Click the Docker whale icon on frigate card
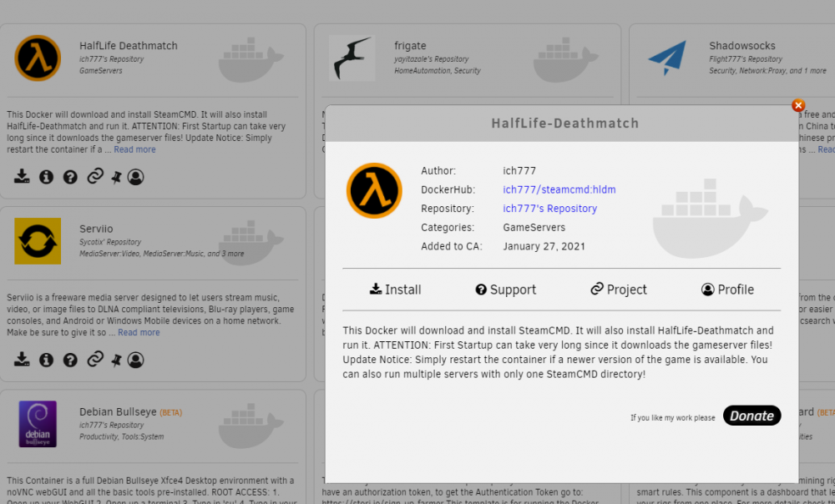 click(565, 59)
